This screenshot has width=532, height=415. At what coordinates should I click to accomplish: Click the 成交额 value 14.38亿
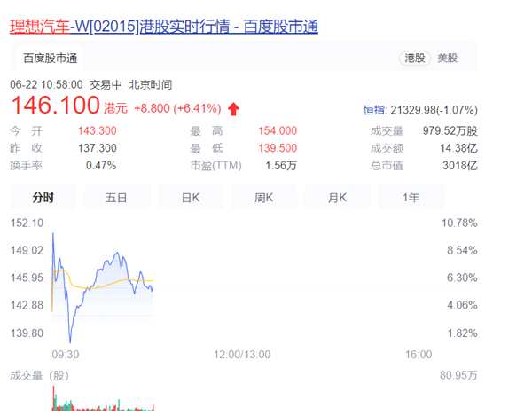pyautogui.click(x=458, y=148)
